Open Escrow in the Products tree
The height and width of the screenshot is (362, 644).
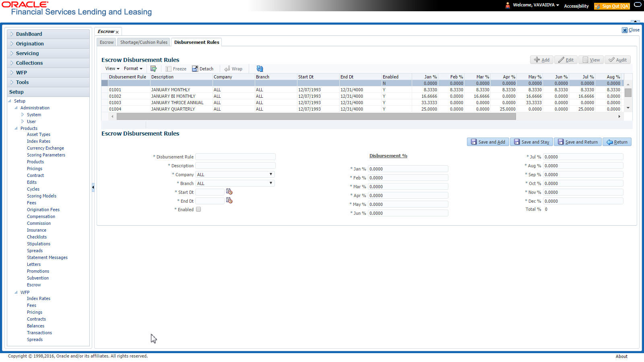[x=34, y=285]
